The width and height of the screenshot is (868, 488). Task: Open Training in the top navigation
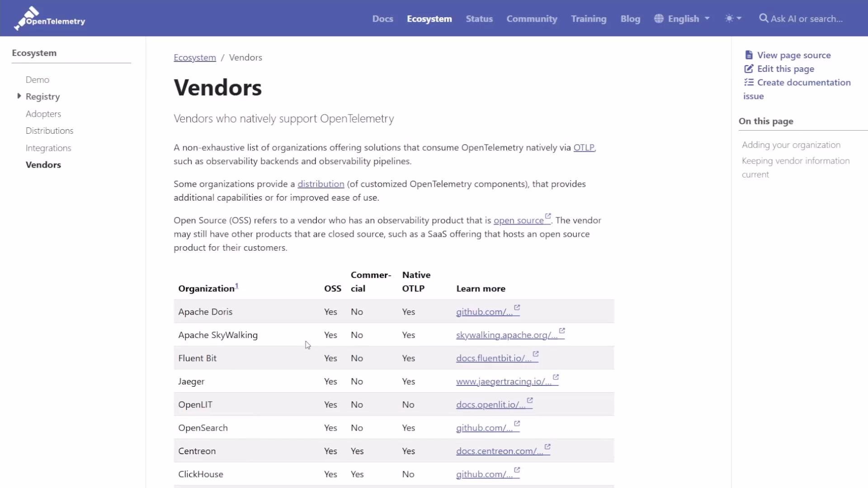(589, 19)
